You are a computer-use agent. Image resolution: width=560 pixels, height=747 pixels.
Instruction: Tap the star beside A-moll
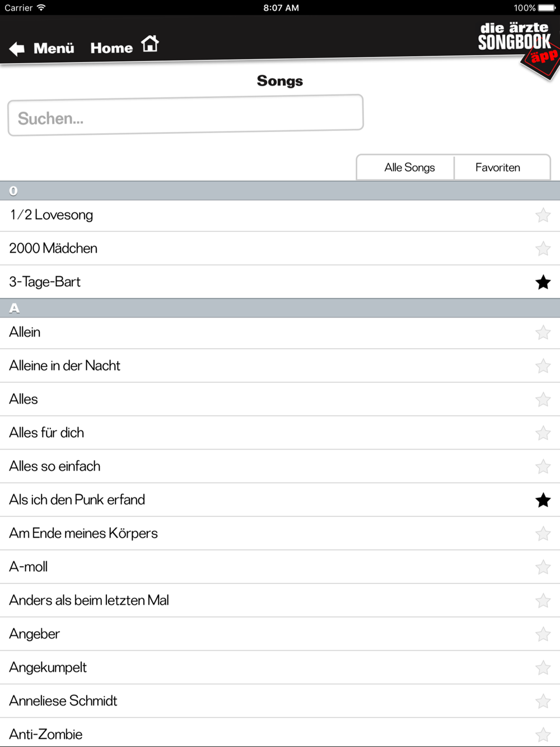click(x=543, y=567)
